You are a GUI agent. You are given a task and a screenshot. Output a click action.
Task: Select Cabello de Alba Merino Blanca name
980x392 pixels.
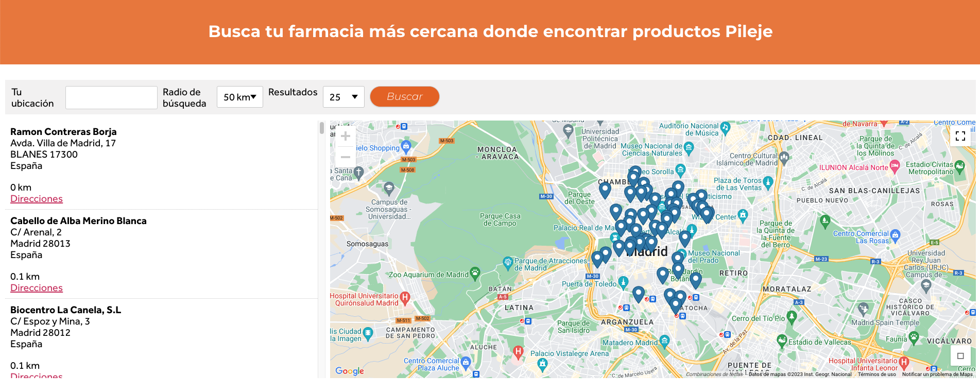[78, 221]
